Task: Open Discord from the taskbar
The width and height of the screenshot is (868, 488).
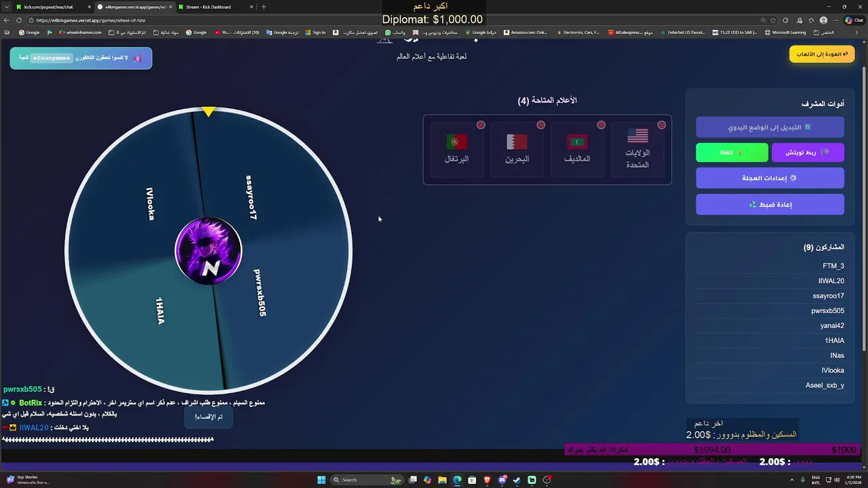Action: (502, 480)
